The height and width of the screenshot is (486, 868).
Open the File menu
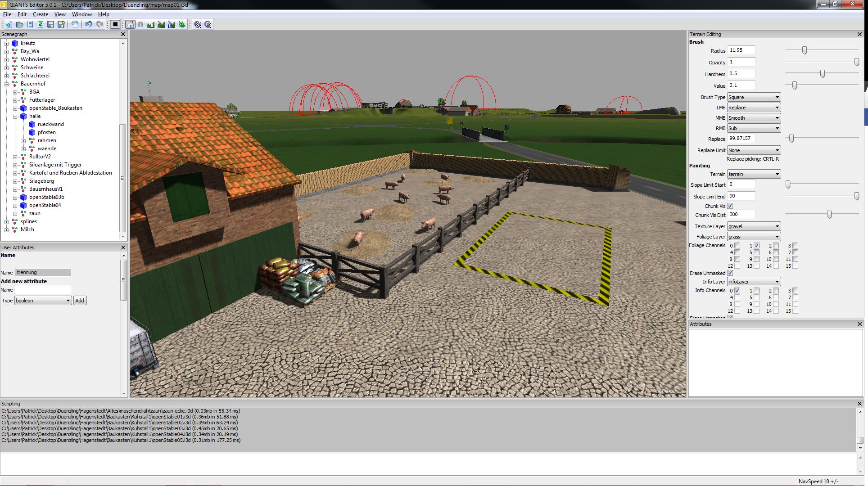coord(7,14)
